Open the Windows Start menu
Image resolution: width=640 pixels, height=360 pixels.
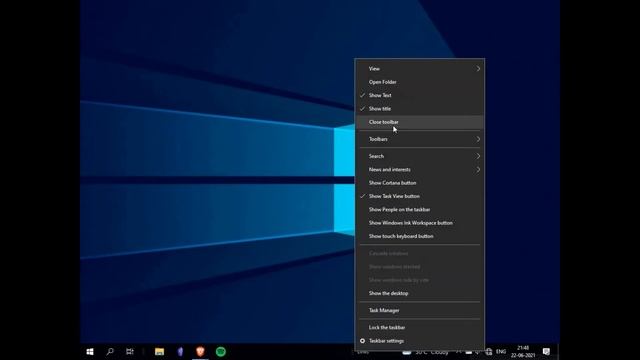(x=90, y=351)
